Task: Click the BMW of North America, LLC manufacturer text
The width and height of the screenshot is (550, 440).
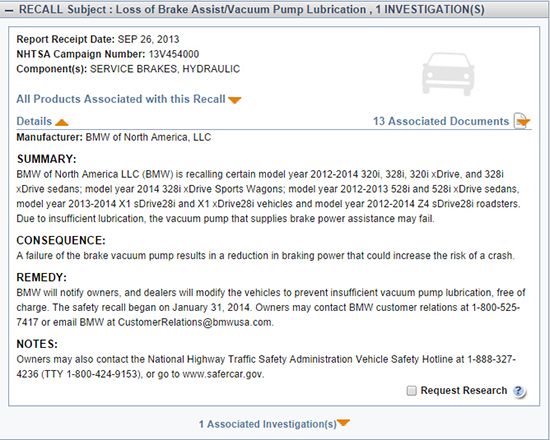Action: coord(148,137)
